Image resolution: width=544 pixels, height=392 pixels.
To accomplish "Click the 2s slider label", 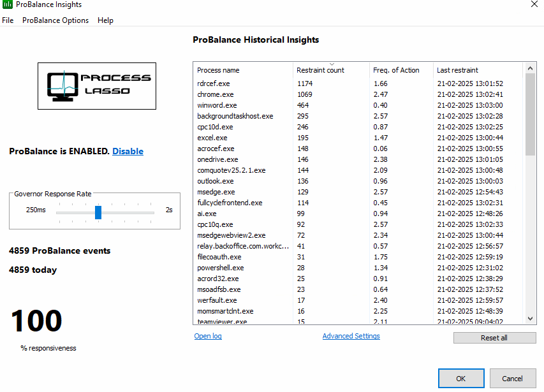I will pyautogui.click(x=169, y=210).
